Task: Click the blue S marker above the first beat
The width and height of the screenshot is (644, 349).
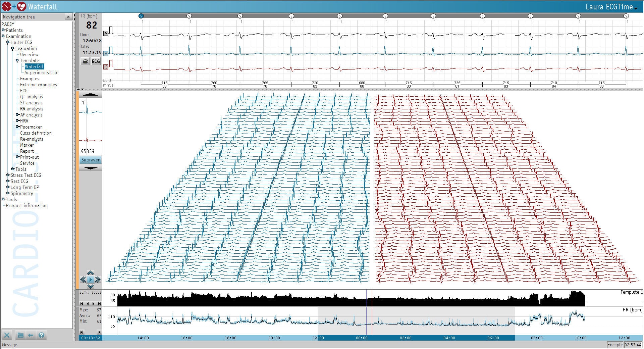Action: (x=141, y=15)
